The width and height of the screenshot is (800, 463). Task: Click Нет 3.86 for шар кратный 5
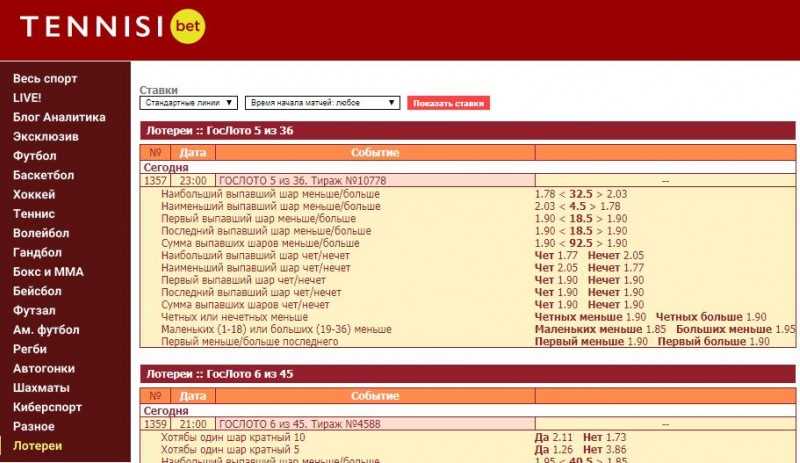pos(605,450)
